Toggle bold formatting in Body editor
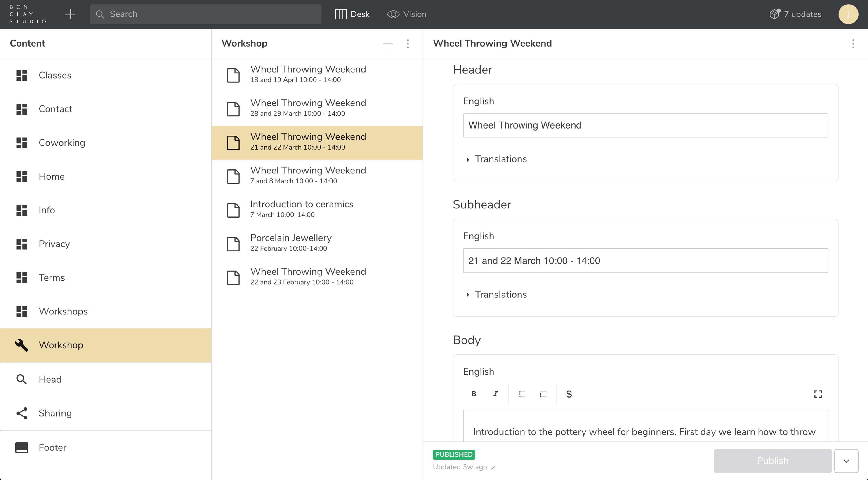868x480 pixels. click(x=473, y=394)
